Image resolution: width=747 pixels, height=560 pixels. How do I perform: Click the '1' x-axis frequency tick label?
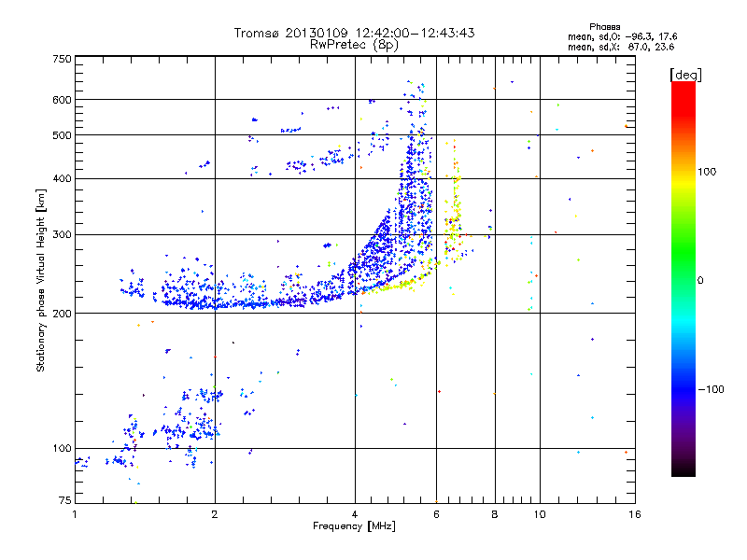tap(75, 514)
